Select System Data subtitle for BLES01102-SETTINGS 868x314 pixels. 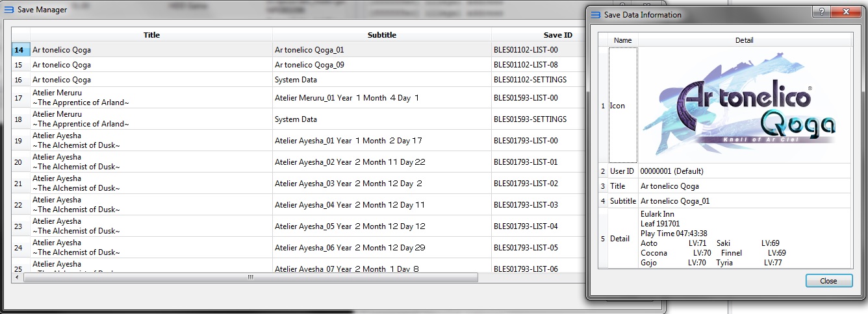(x=381, y=80)
